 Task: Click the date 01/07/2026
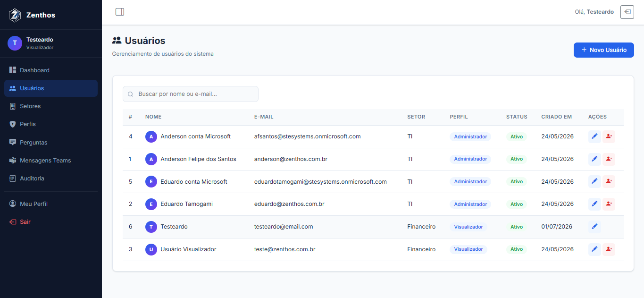click(557, 227)
